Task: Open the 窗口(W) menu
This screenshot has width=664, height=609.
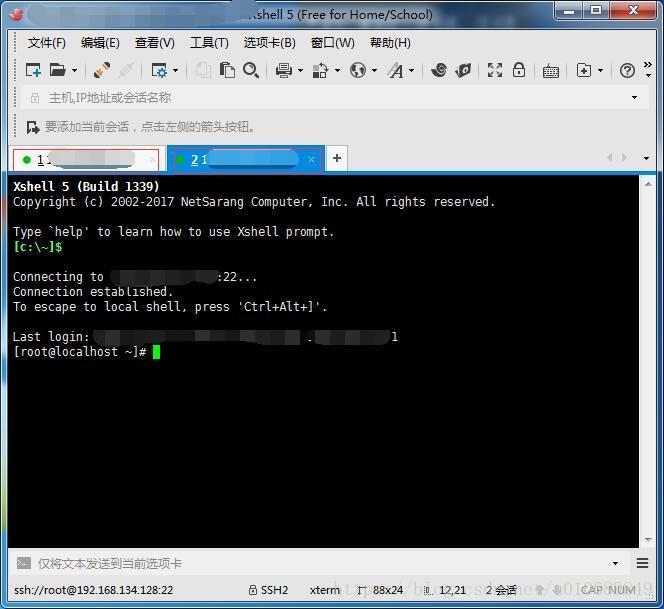Action: (x=332, y=43)
